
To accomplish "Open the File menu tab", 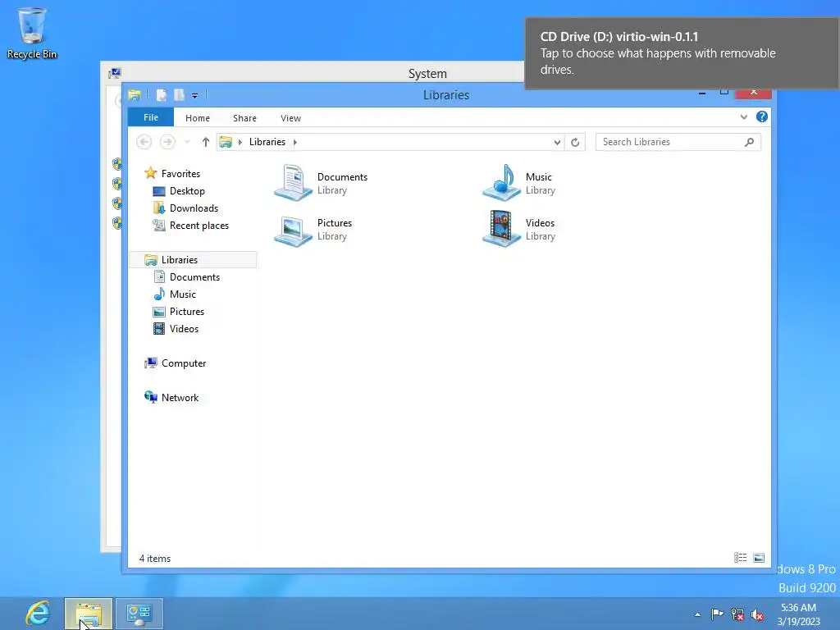I will click(x=151, y=117).
